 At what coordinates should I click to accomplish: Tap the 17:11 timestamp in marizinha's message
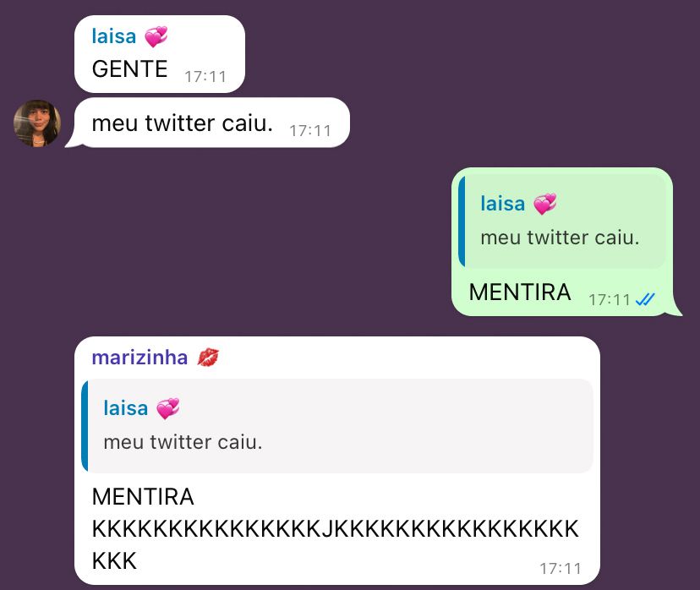(561, 569)
